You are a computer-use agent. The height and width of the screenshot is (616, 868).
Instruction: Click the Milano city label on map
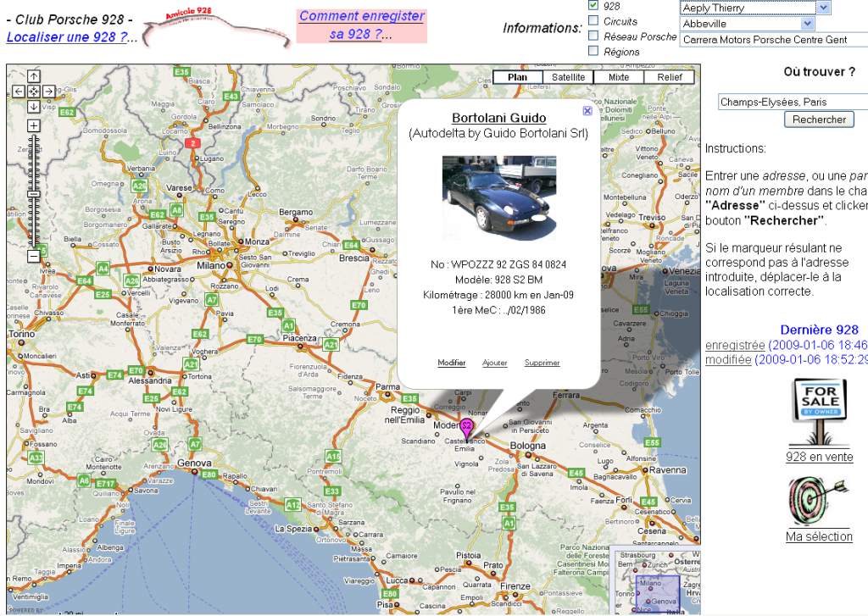tap(211, 266)
